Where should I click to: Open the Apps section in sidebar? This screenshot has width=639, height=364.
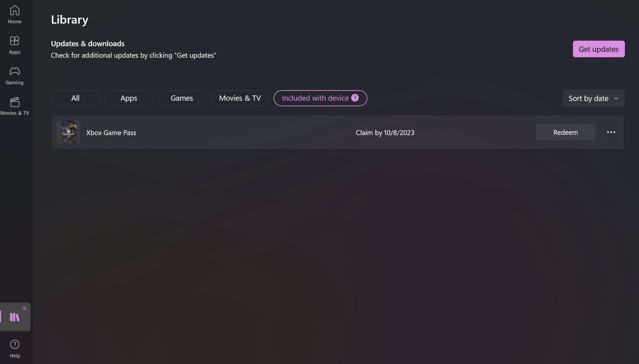(15, 45)
